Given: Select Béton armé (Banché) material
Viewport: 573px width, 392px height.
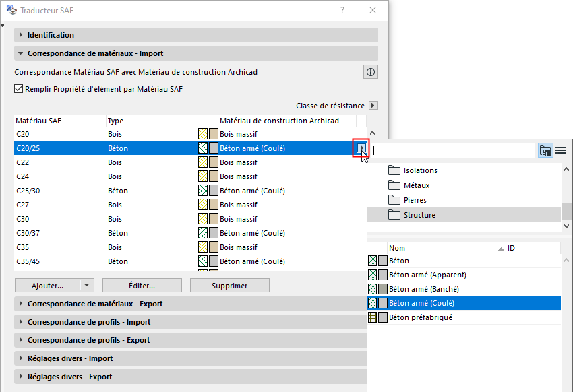Looking at the screenshot, I should point(464,289).
